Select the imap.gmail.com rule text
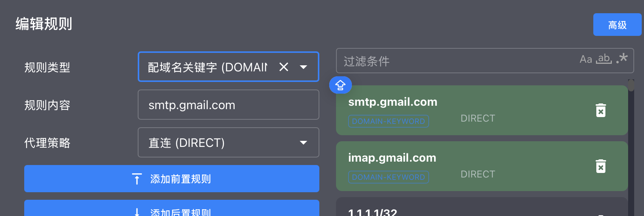644x216 pixels. point(392,158)
